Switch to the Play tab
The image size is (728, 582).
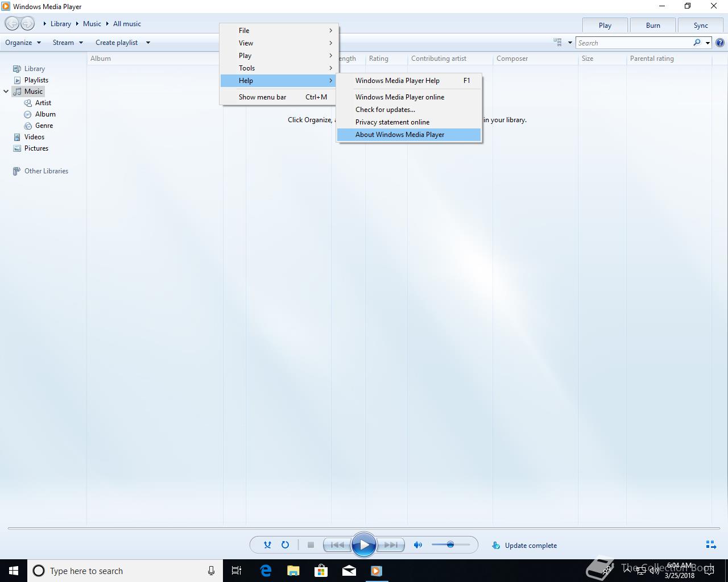[605, 25]
